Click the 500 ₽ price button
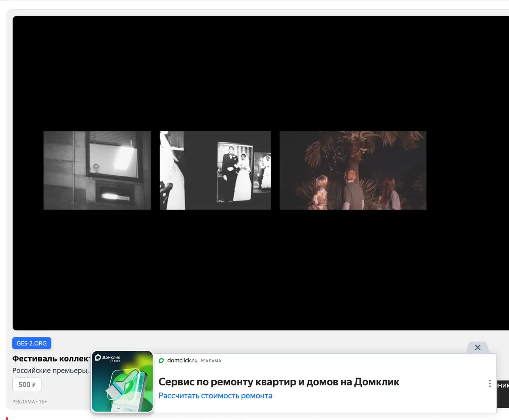The width and height of the screenshot is (509, 420). pyautogui.click(x=27, y=385)
